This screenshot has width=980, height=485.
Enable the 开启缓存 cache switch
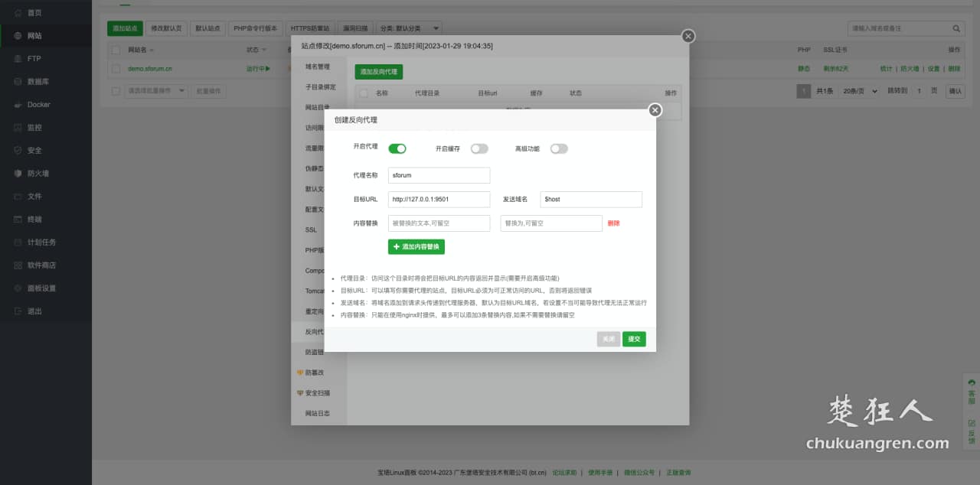pos(479,148)
